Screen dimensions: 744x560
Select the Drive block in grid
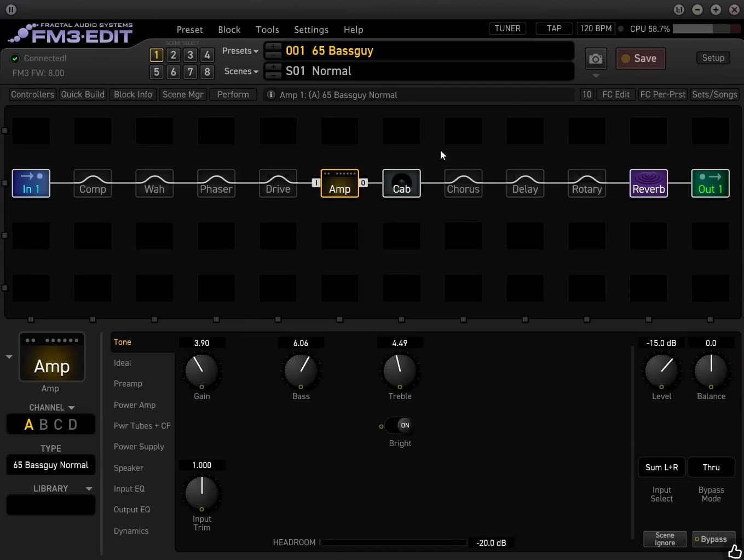point(278,183)
